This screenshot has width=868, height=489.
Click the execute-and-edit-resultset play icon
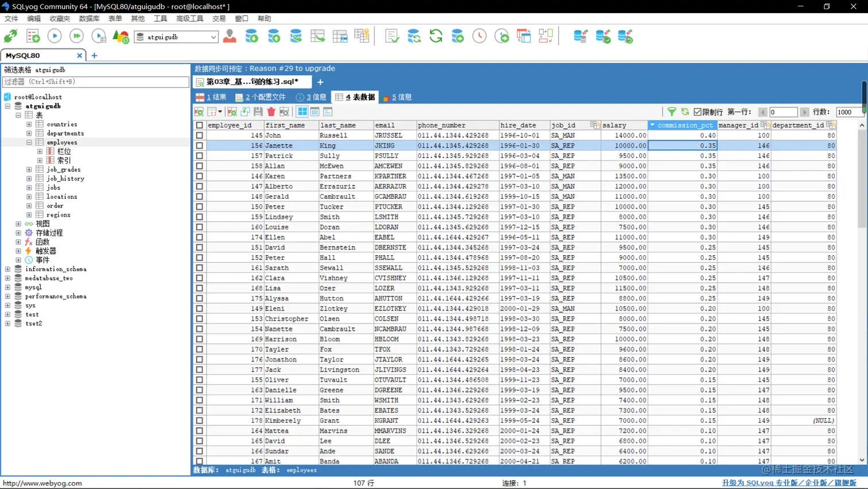coord(99,36)
